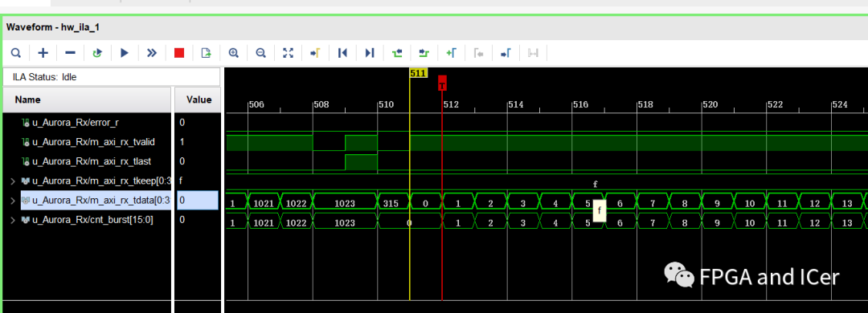This screenshot has width=868, height=313.
Task: Click the 520 tick on time ruler
Action: (x=710, y=104)
